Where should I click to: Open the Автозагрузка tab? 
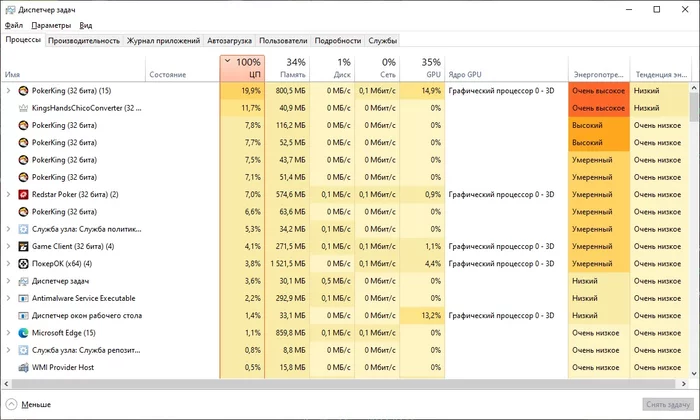(x=229, y=41)
